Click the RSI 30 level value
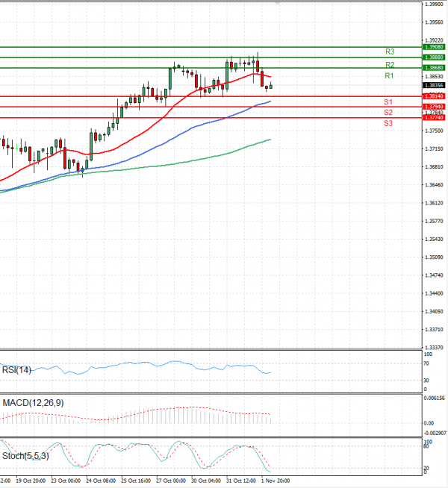This screenshot has width=448, height=488. [x=426, y=381]
